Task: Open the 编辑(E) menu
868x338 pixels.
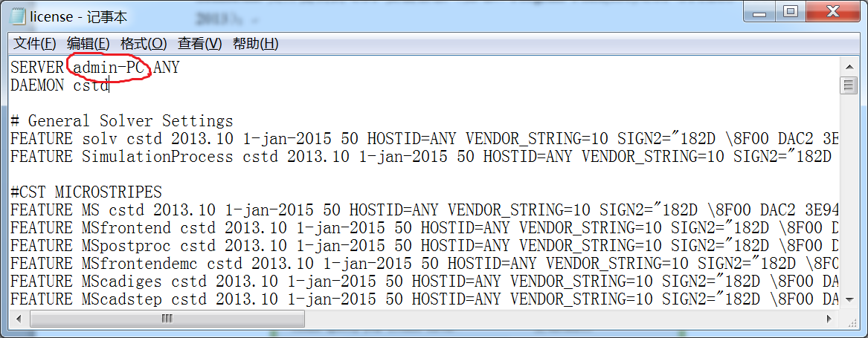Action: (x=88, y=43)
